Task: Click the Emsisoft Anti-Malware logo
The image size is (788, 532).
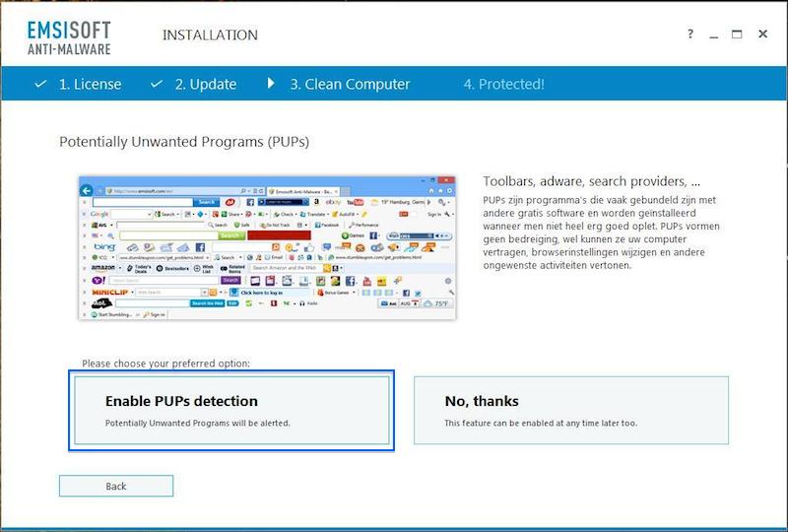Action: point(69,37)
